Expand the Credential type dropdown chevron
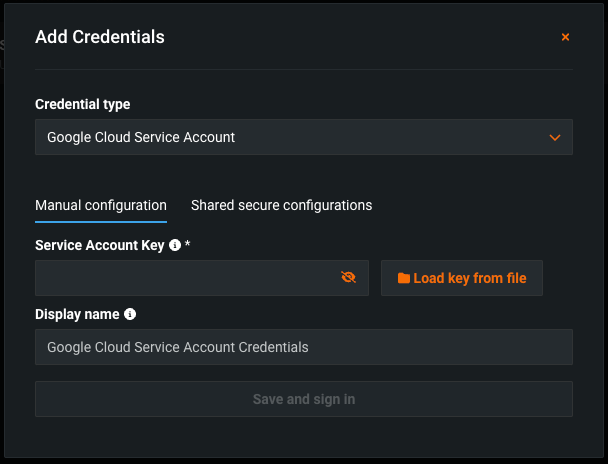The image size is (608, 464). [x=555, y=137]
